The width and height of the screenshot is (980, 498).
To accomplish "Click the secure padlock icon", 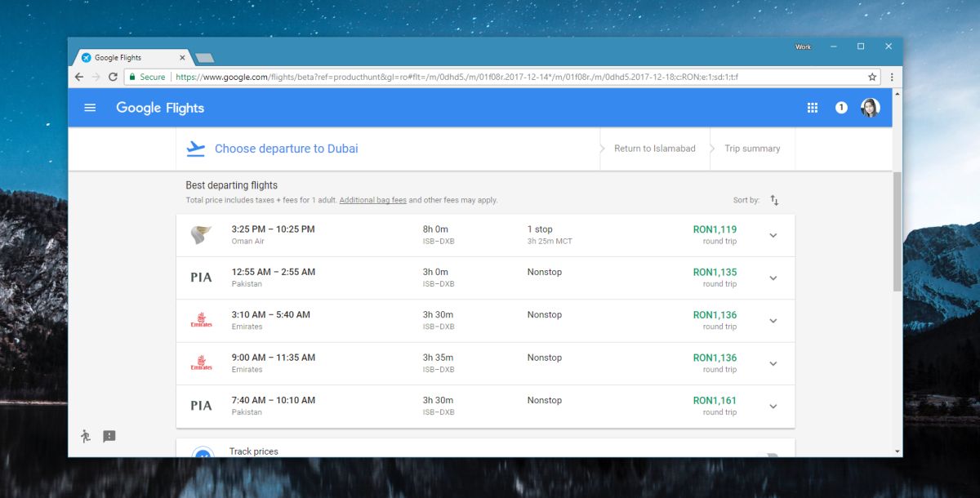I will (x=131, y=77).
